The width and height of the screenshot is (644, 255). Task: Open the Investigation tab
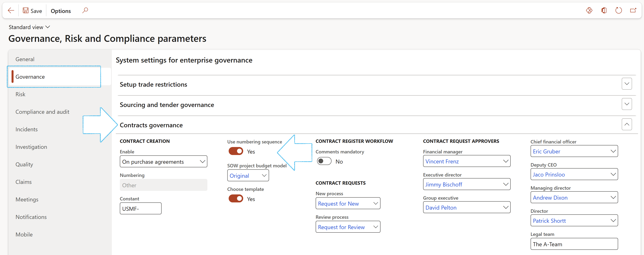tap(31, 147)
